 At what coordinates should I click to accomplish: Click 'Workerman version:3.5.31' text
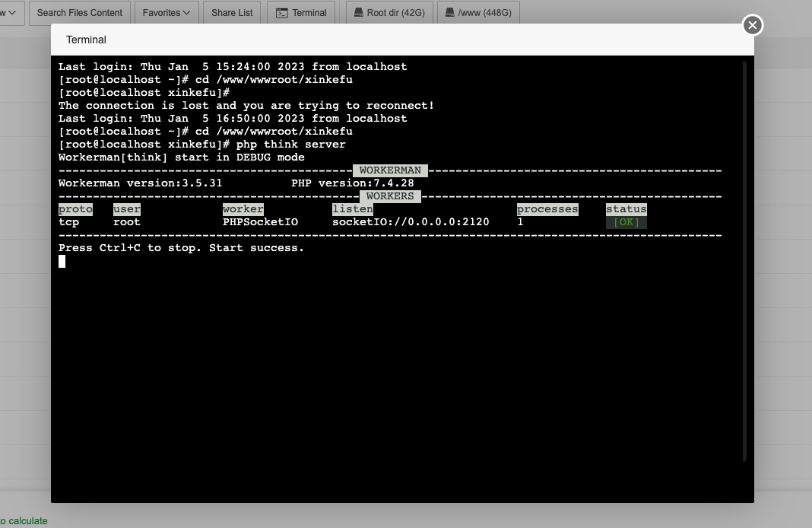(x=141, y=183)
